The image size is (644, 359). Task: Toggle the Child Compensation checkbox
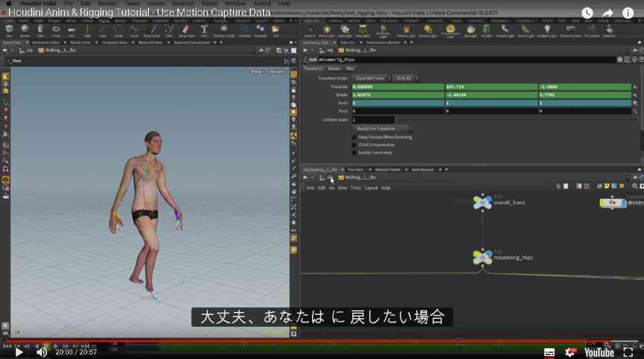(x=354, y=145)
